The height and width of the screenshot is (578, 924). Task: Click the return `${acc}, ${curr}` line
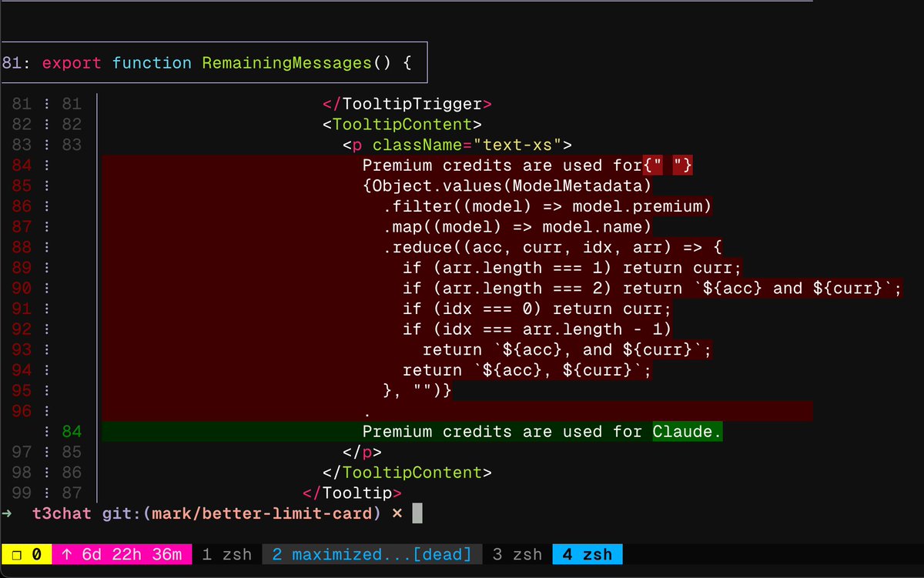point(527,370)
